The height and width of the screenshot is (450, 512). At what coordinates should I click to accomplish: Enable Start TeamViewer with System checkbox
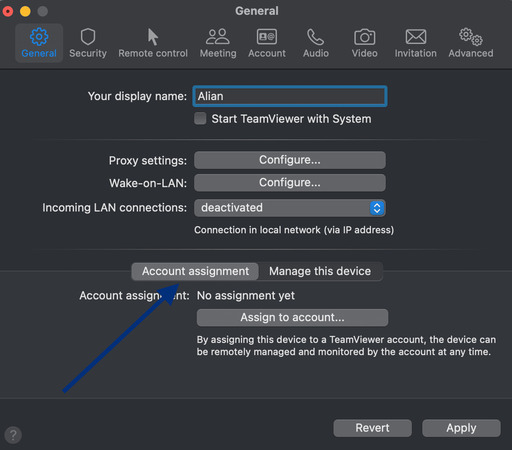pos(200,118)
